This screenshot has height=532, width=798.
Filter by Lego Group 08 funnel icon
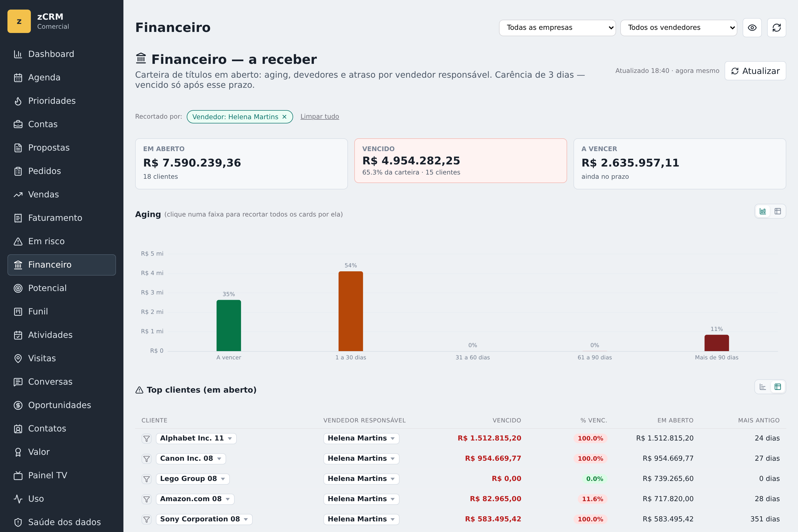pyautogui.click(x=147, y=479)
